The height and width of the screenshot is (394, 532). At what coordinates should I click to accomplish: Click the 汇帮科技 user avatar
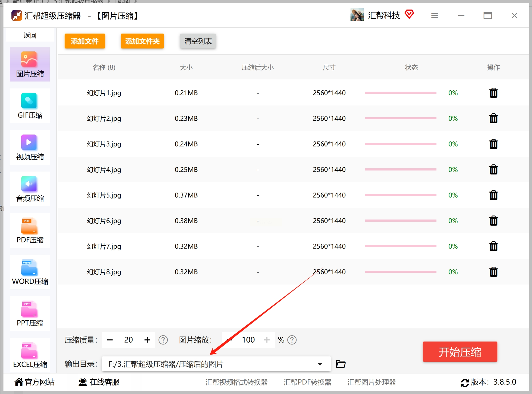pos(357,15)
